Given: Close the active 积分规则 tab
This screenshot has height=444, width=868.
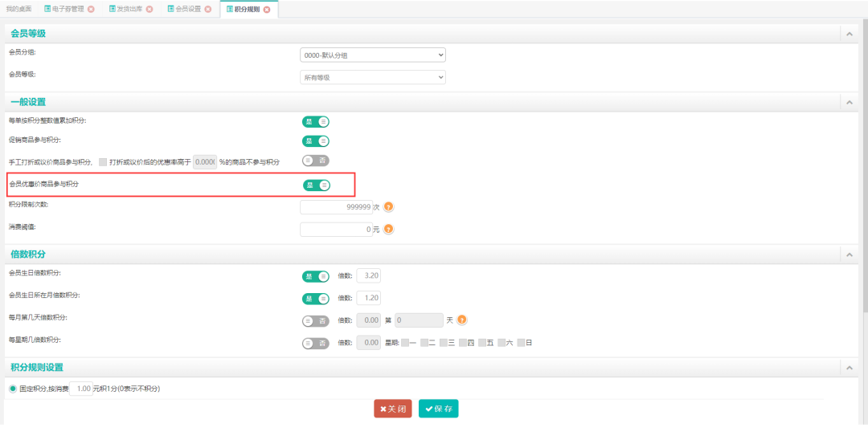Looking at the screenshot, I should click(267, 10).
